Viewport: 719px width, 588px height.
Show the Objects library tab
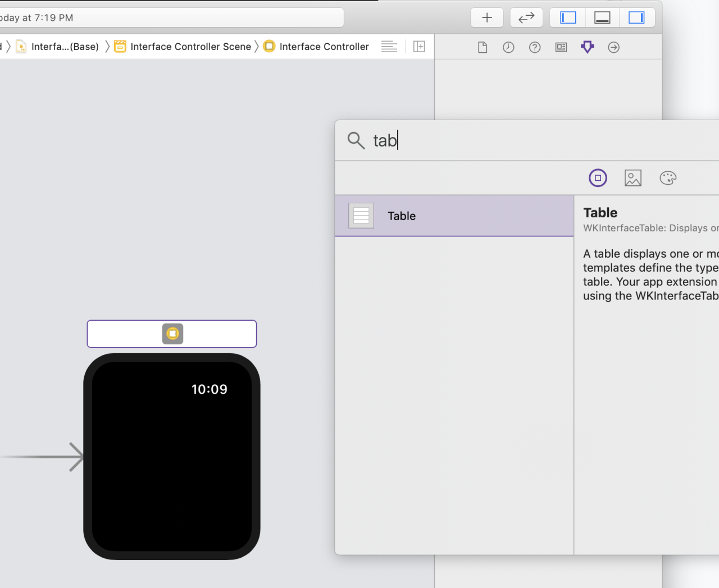598,178
